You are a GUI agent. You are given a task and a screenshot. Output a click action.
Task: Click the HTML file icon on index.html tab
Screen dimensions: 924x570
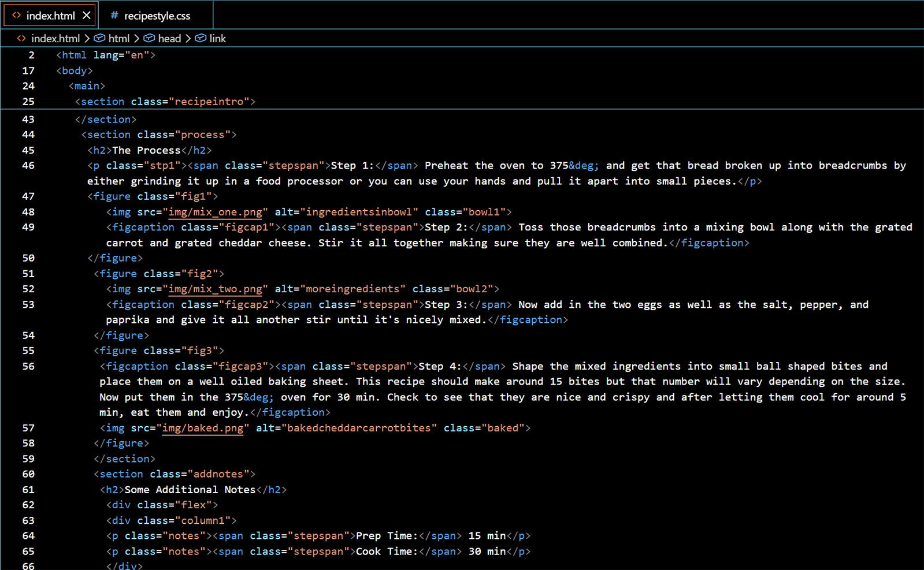tap(16, 16)
